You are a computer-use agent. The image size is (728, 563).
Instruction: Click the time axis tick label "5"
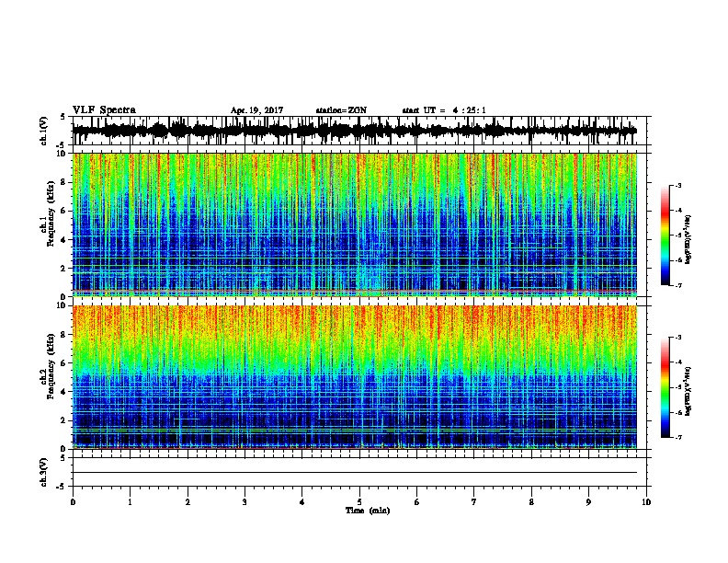point(359,502)
